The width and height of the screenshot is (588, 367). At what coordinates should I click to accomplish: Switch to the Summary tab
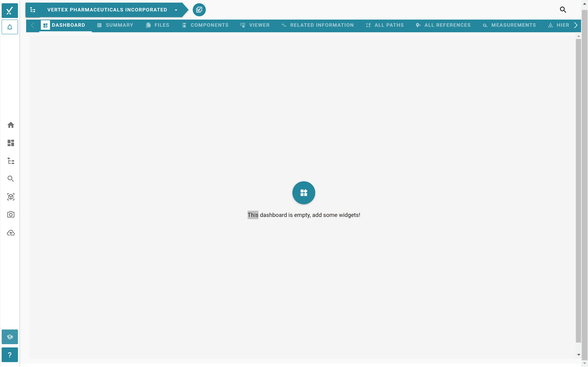coord(115,25)
